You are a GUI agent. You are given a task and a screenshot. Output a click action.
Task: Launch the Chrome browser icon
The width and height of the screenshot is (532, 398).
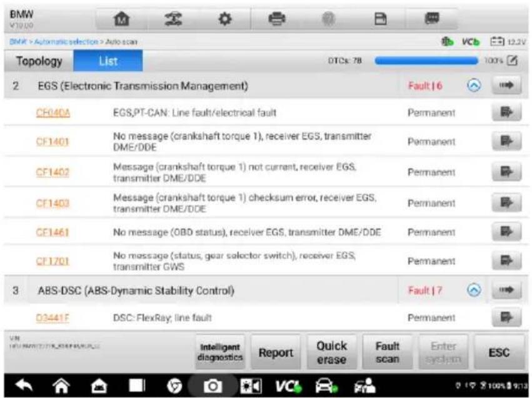coord(174,386)
